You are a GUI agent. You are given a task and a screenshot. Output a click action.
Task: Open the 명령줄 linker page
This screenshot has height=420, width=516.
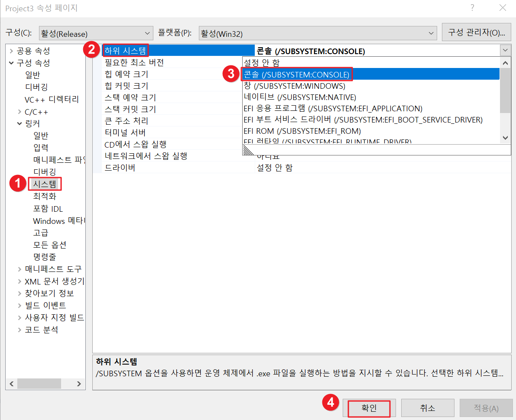click(x=48, y=256)
